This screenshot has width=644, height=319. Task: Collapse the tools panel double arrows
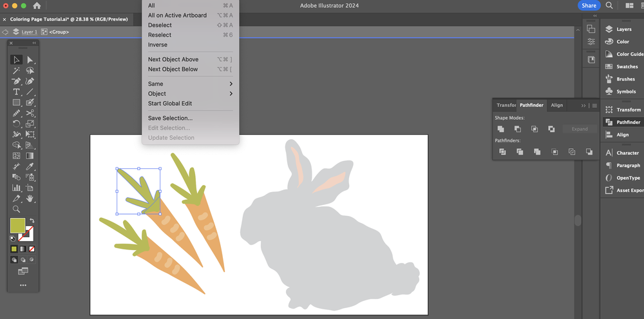point(34,43)
